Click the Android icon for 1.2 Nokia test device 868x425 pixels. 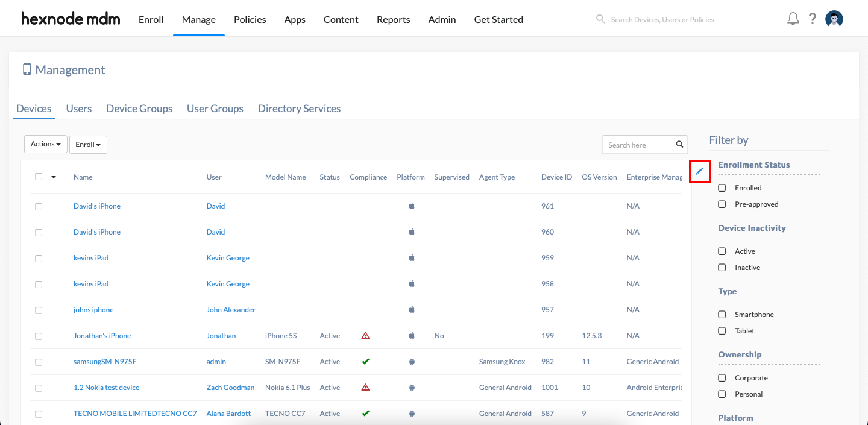pyautogui.click(x=412, y=388)
